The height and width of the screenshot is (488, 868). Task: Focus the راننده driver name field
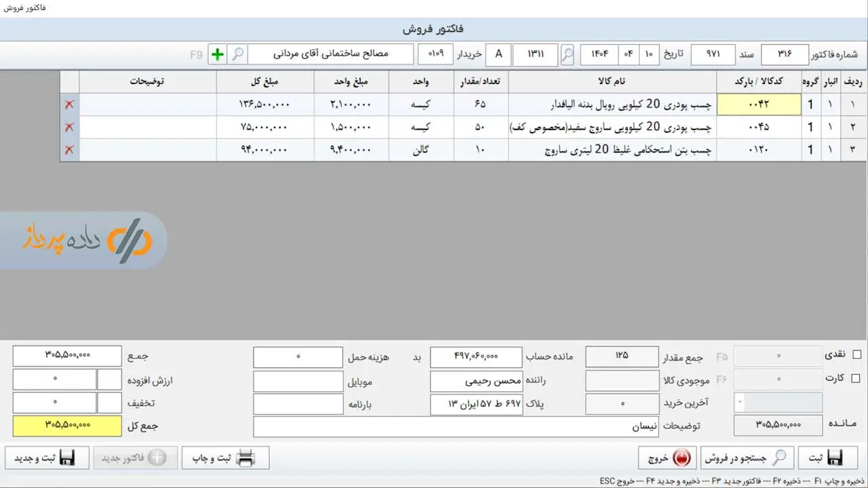tap(476, 381)
